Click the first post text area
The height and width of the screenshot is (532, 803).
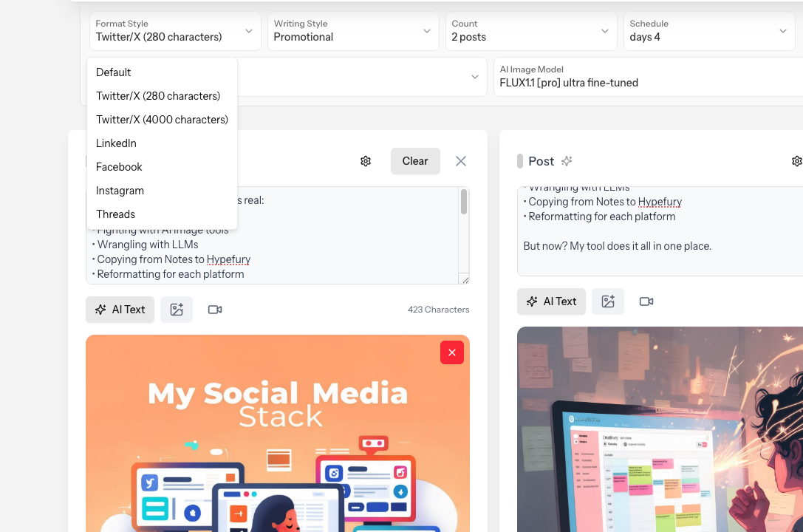click(x=277, y=236)
